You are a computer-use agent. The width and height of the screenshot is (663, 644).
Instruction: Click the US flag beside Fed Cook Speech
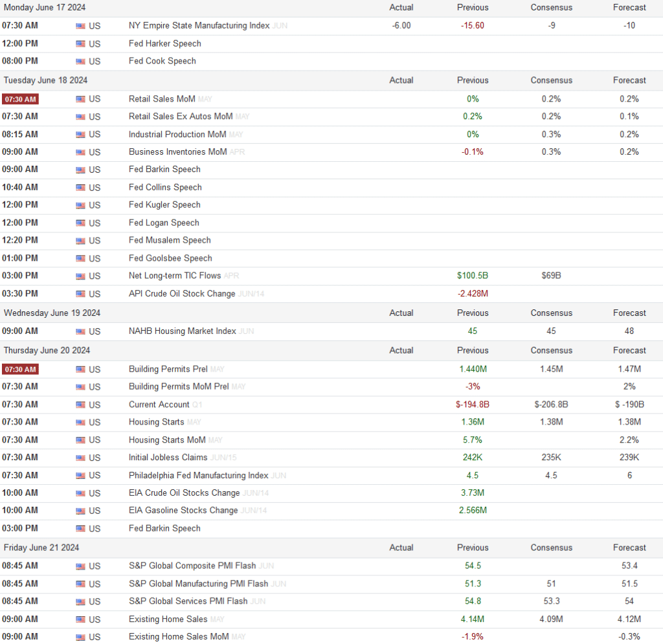click(80, 61)
